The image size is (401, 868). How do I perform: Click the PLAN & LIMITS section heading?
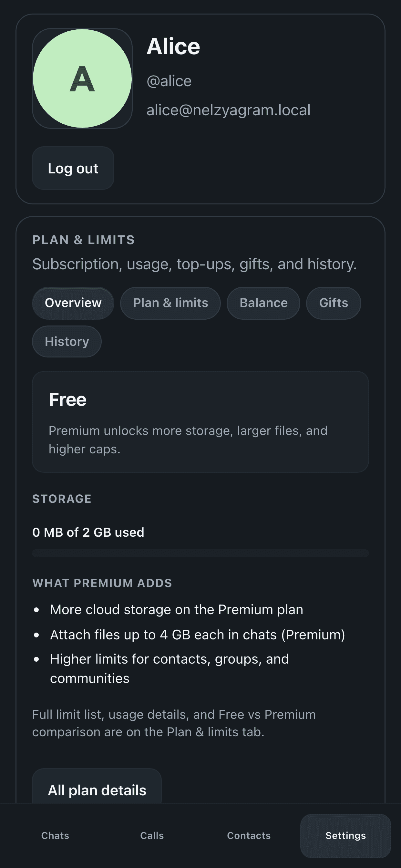pyautogui.click(x=84, y=240)
